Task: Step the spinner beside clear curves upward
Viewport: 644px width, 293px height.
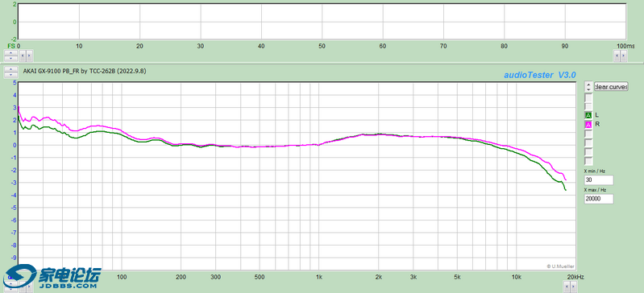Action: pos(588,85)
